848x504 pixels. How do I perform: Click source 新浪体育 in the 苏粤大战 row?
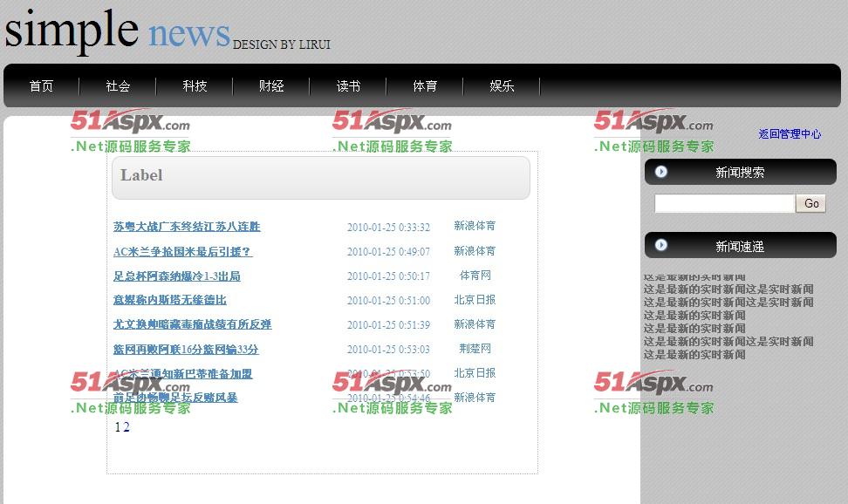(475, 226)
